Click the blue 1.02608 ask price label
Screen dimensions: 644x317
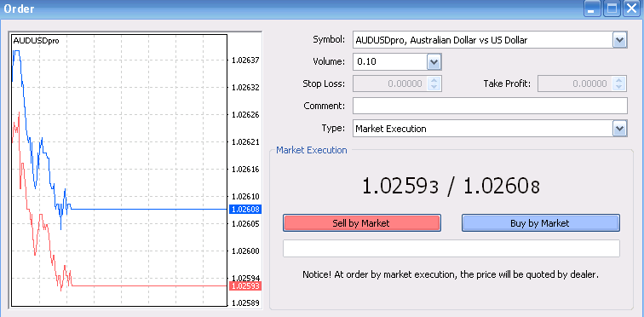[x=245, y=210]
